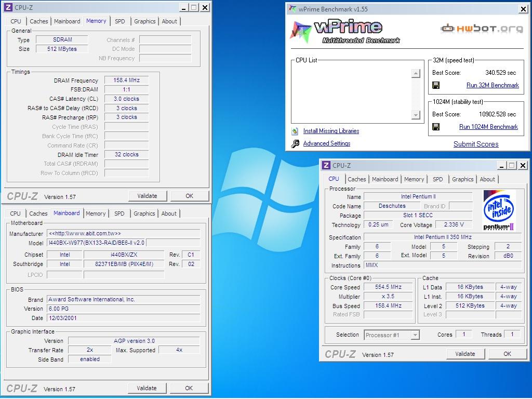532x399 pixels.
Task: Click the motherboard Model field
Action: (x=96, y=243)
